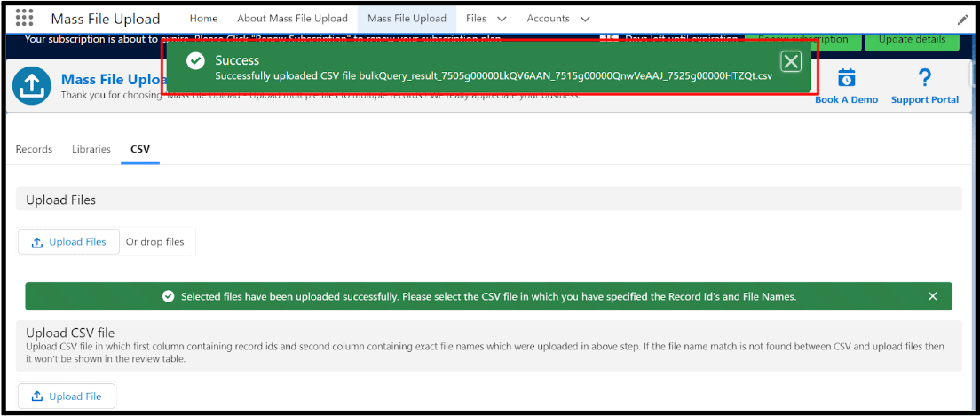
Task: Click the Upload File CSV button
Action: click(x=67, y=396)
